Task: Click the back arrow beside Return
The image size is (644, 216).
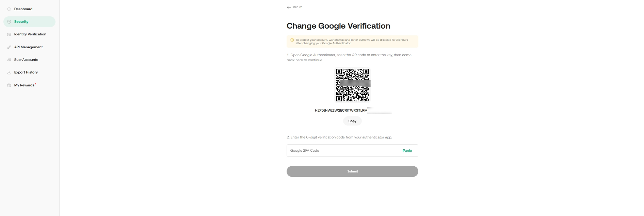Action: click(x=289, y=7)
